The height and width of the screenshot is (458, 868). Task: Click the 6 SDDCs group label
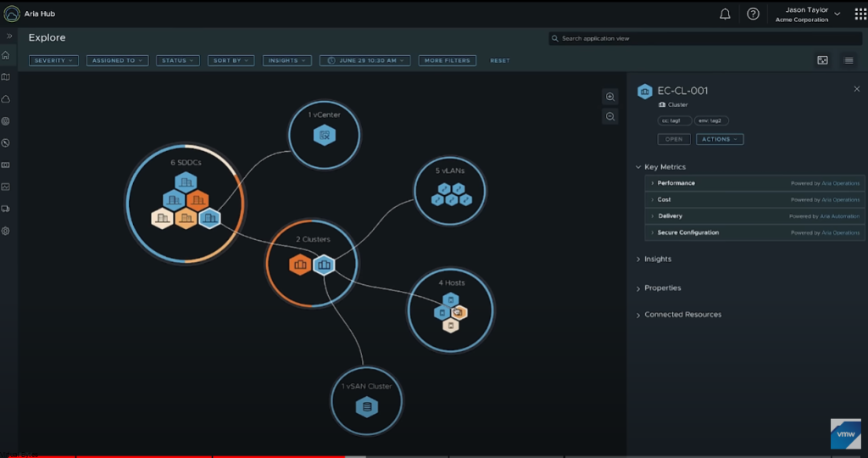tap(186, 163)
